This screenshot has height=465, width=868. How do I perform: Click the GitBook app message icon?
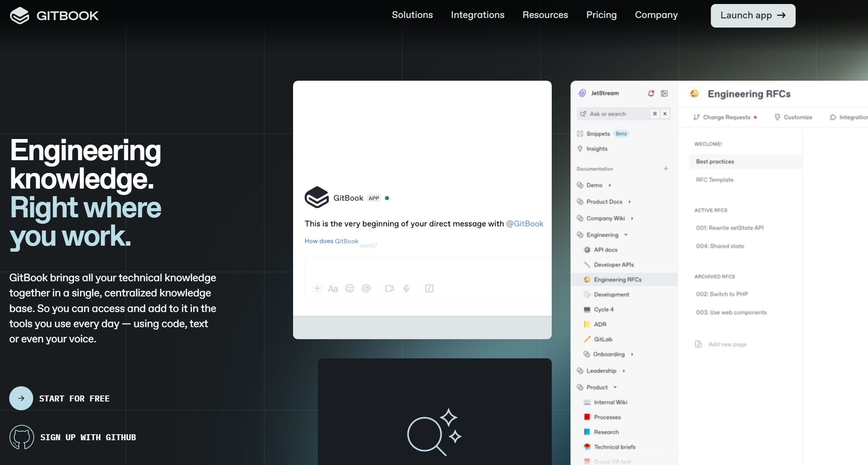[x=317, y=197]
